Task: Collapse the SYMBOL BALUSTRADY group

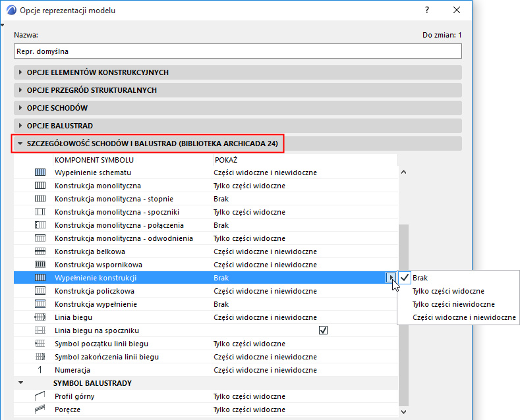Action: pos(21,382)
